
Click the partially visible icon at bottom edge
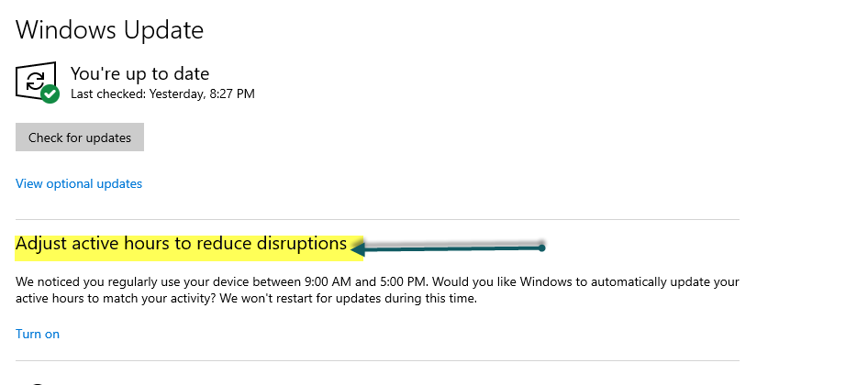(x=37, y=382)
